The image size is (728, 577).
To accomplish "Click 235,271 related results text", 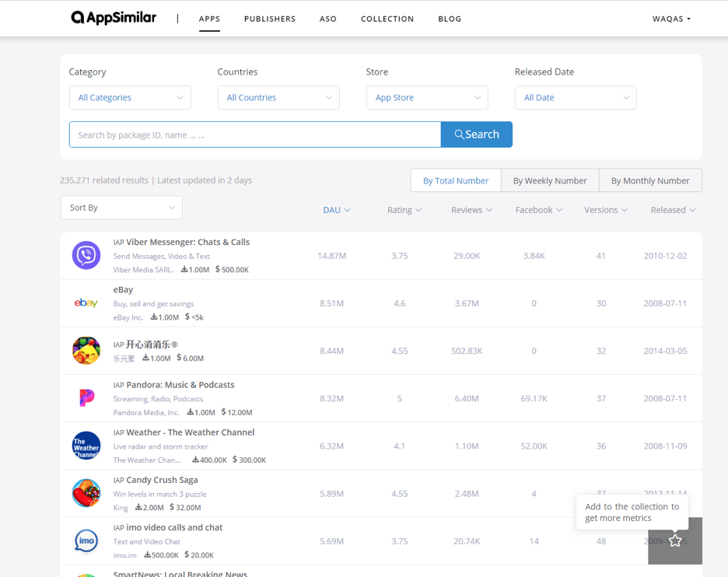I will [x=104, y=180].
